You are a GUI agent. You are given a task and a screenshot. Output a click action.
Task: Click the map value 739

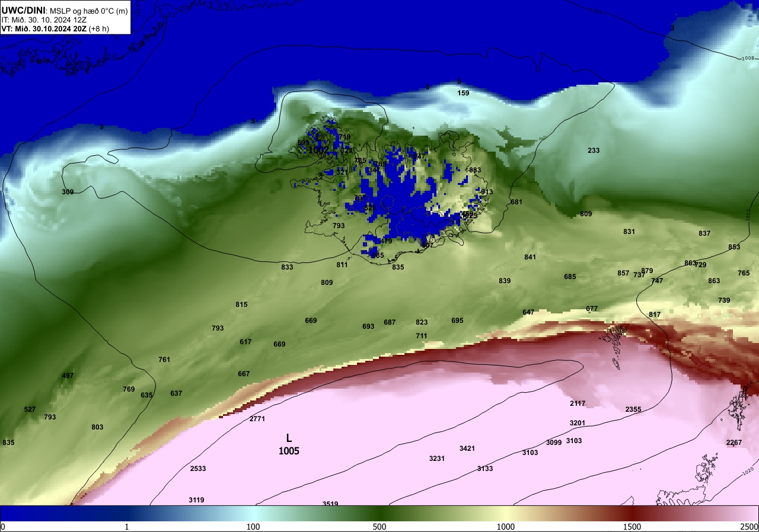724,300
